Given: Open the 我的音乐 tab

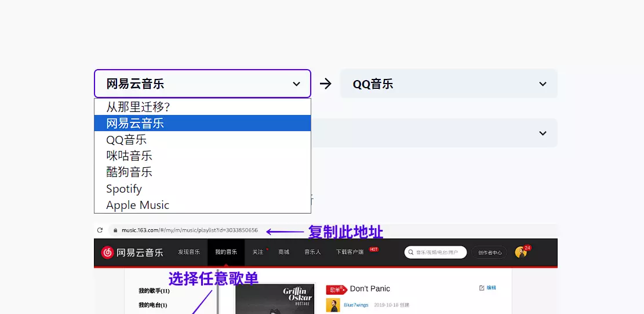Looking at the screenshot, I should pyautogui.click(x=226, y=252).
